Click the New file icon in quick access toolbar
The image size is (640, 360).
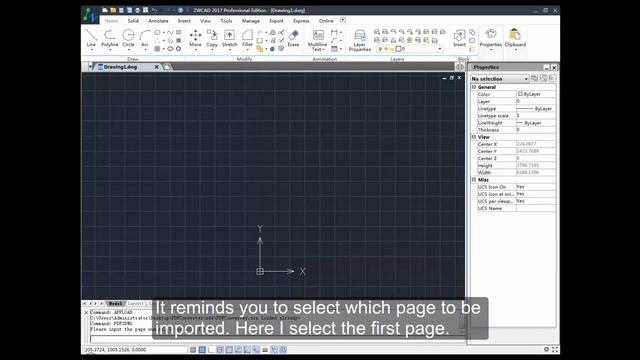point(105,10)
